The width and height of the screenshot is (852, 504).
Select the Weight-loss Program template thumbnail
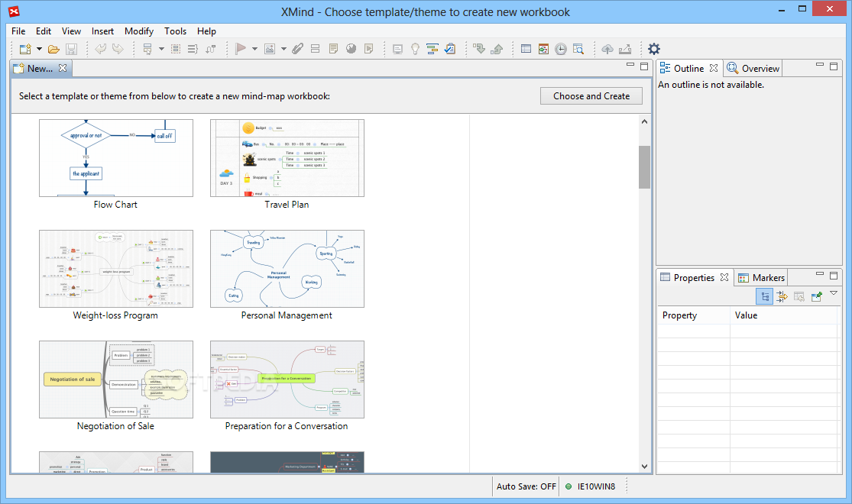115,269
